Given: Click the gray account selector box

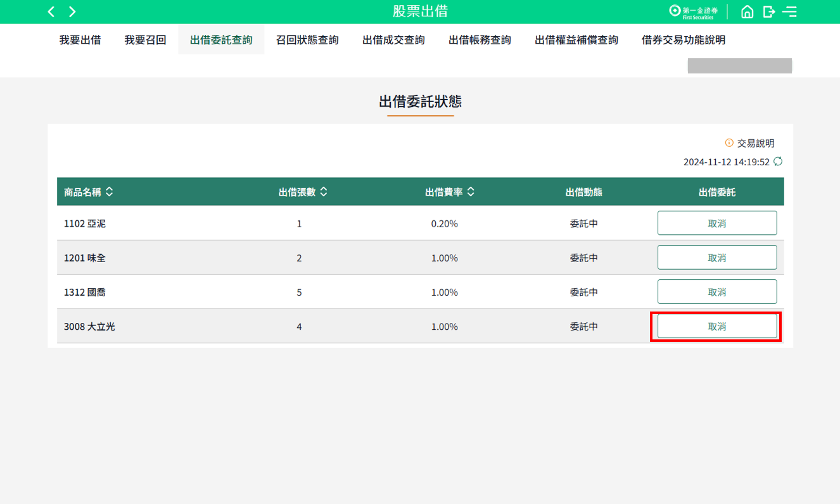Looking at the screenshot, I should tap(739, 66).
